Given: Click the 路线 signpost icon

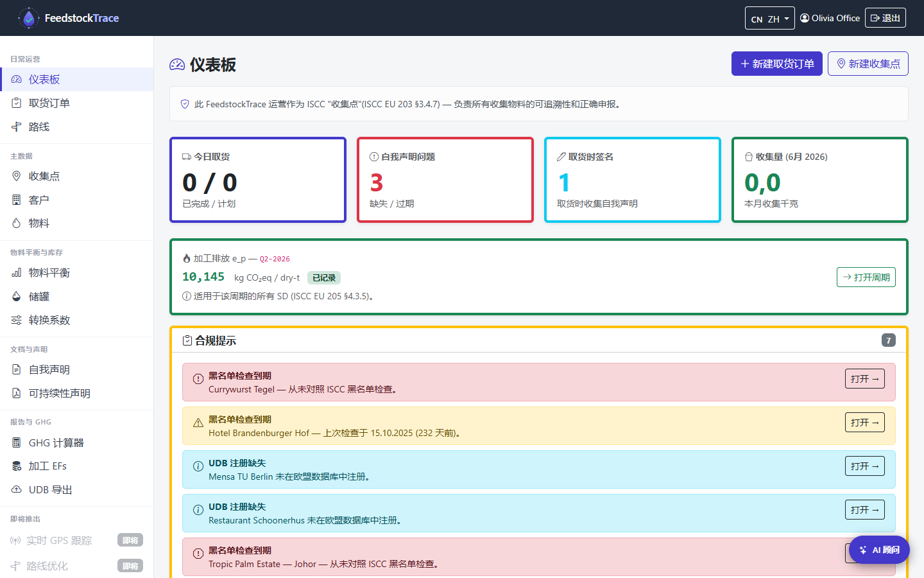Looking at the screenshot, I should pyautogui.click(x=17, y=127).
